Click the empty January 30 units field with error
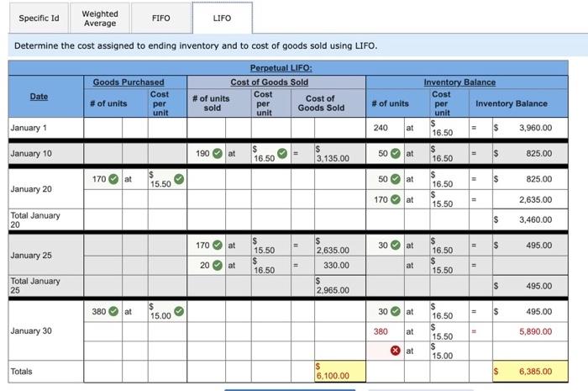588x391 pixels. tap(385, 351)
